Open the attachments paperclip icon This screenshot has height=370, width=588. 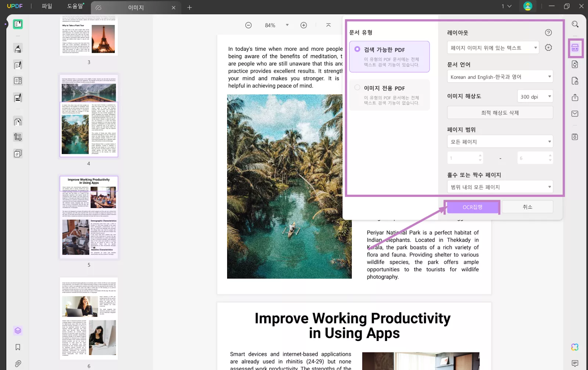pos(18,364)
